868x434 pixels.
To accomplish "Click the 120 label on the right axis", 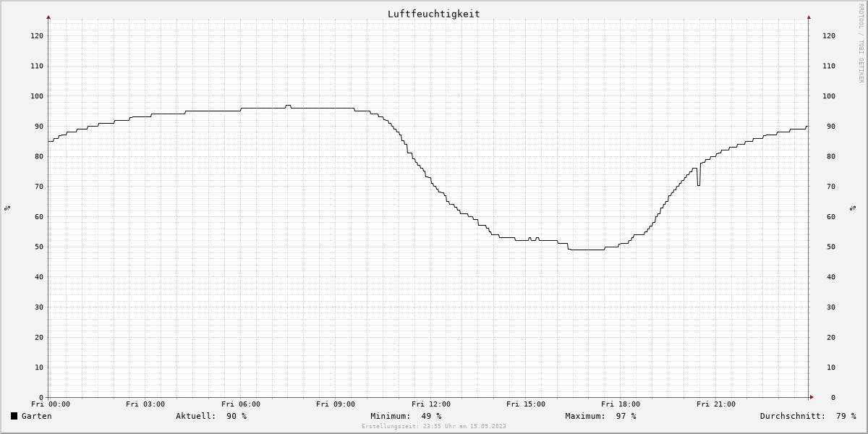I will pos(829,35).
